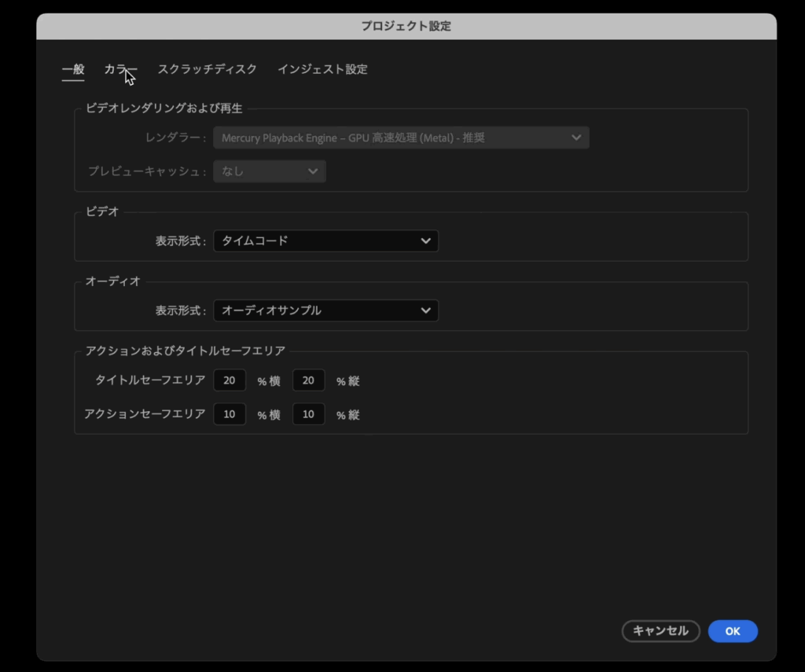Focus the アクションセーフエリア 横 percentage field
Screen dimensions: 805x672
click(230, 414)
